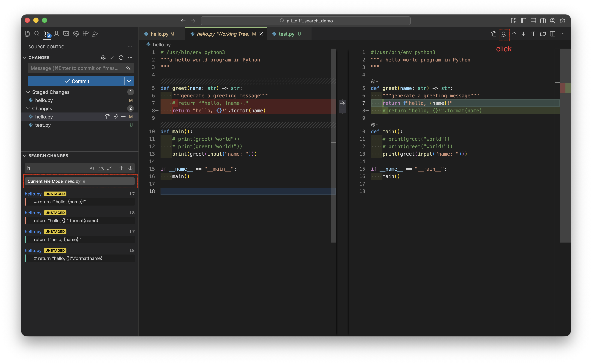Image resolution: width=592 pixels, height=364 pixels.
Task: Collapse the Staged Changes group
Action: click(x=28, y=92)
